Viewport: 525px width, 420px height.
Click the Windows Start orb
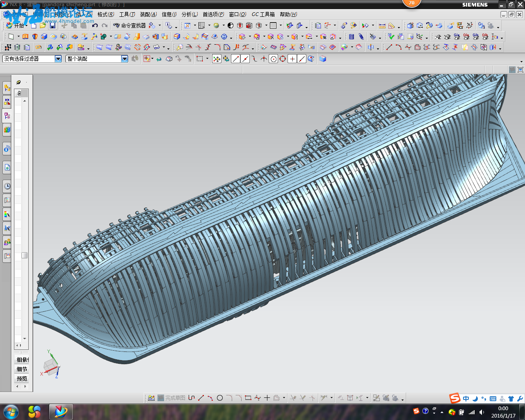pos(11,411)
